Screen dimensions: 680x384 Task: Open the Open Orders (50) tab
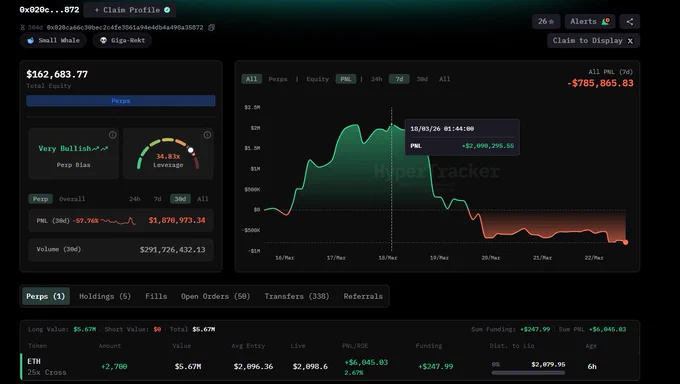tap(215, 296)
